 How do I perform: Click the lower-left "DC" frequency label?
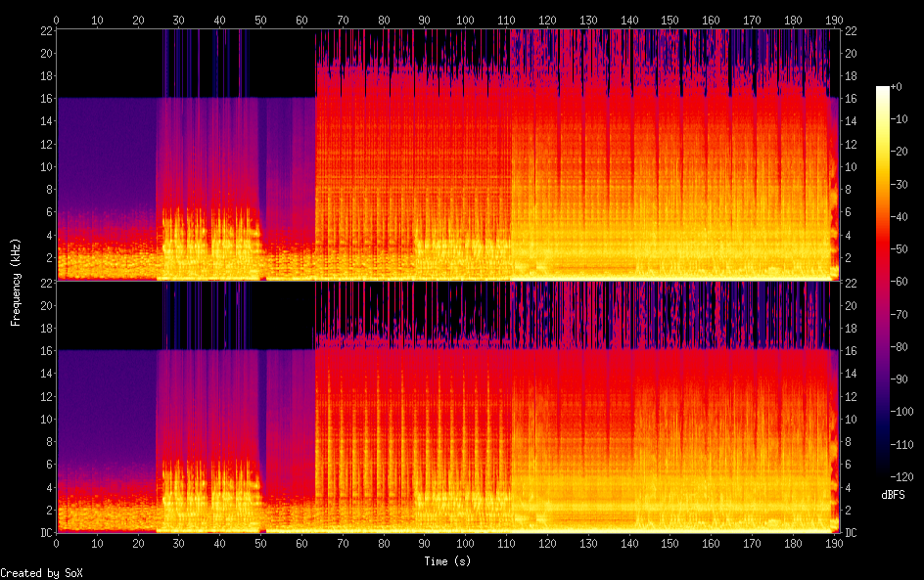[45, 533]
